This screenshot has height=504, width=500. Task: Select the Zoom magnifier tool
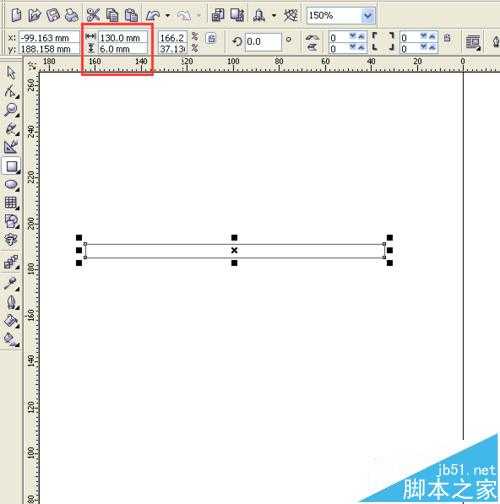tap(11, 109)
